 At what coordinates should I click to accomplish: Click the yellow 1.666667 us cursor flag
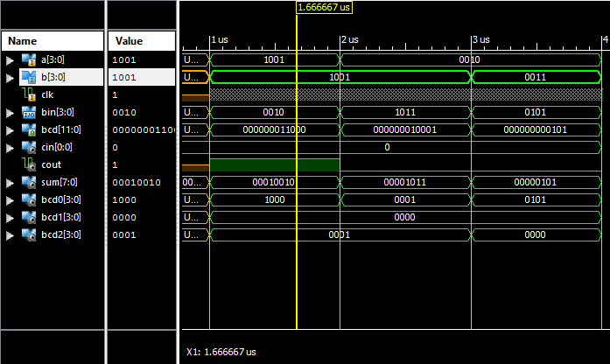[324, 7]
